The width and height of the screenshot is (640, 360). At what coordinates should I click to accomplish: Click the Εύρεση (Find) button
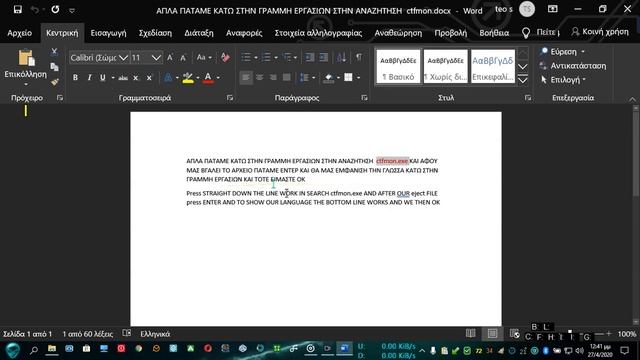[x=562, y=52]
